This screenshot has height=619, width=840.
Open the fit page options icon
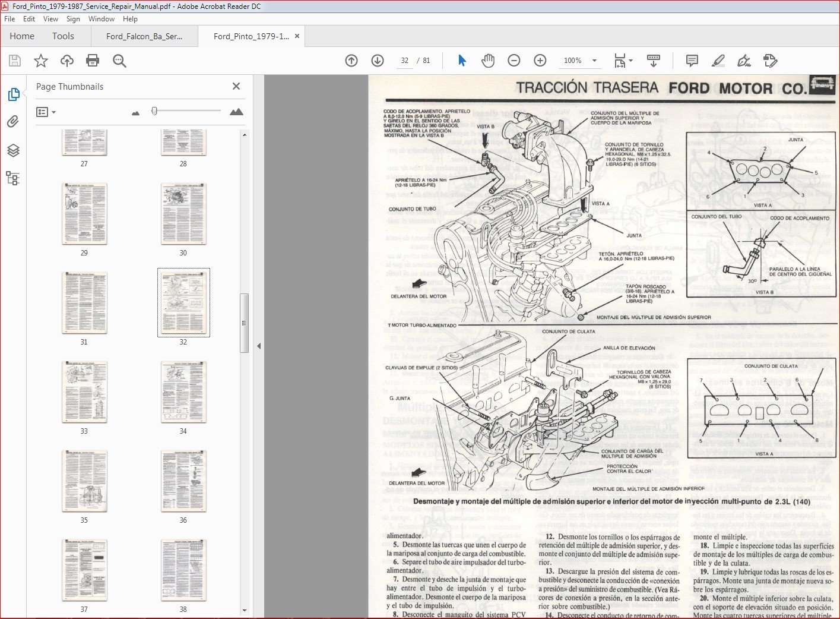pyautogui.click(x=623, y=61)
